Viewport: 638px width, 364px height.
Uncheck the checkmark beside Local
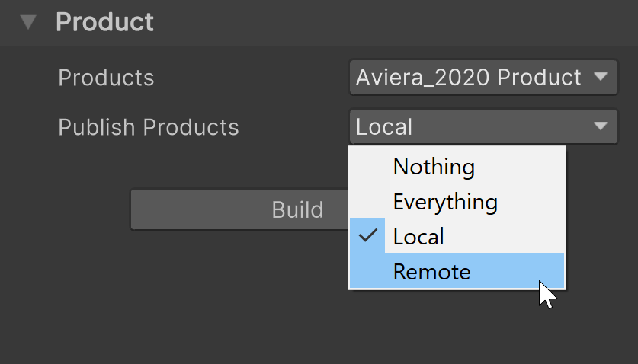pyautogui.click(x=368, y=236)
